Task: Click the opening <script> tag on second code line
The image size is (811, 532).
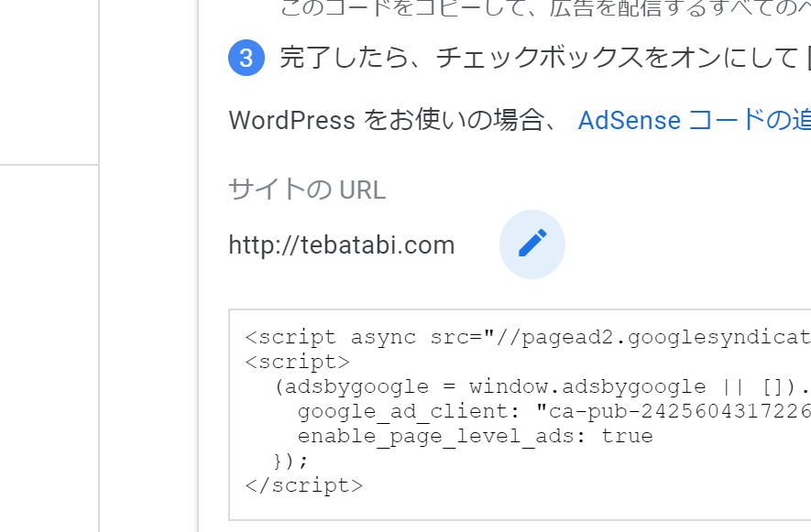Action: [298, 362]
